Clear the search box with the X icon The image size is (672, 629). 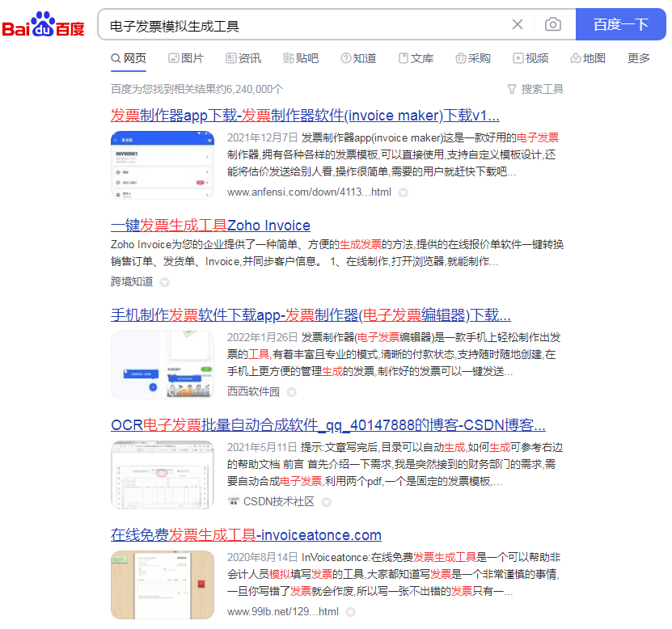pos(518,24)
